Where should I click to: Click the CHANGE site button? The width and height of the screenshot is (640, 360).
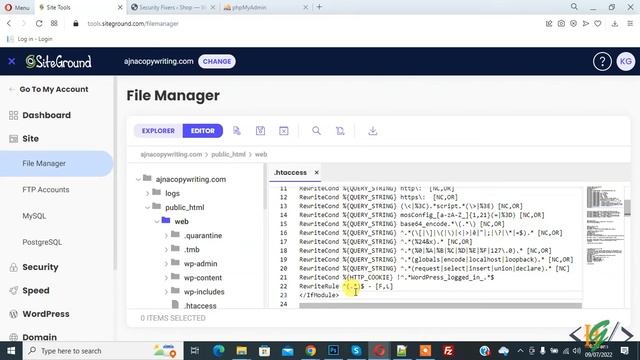(x=217, y=62)
